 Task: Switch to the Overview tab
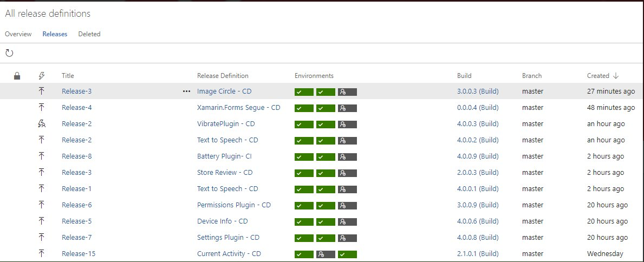[x=18, y=34]
